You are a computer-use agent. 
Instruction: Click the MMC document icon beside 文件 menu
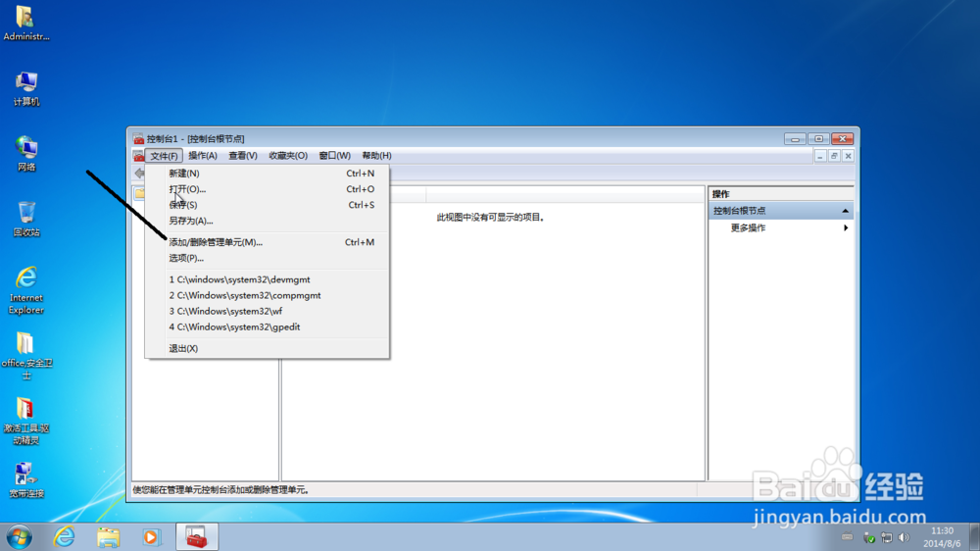138,156
